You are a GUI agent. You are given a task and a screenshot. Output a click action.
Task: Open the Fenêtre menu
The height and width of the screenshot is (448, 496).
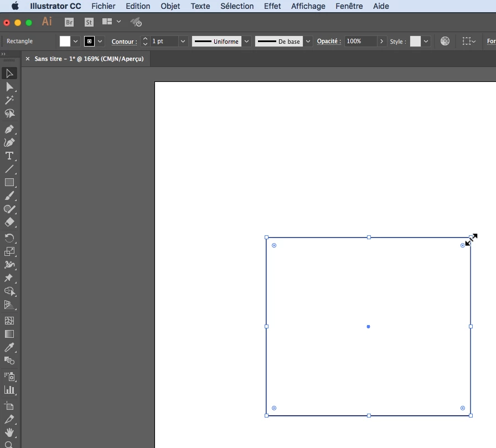coord(349,6)
